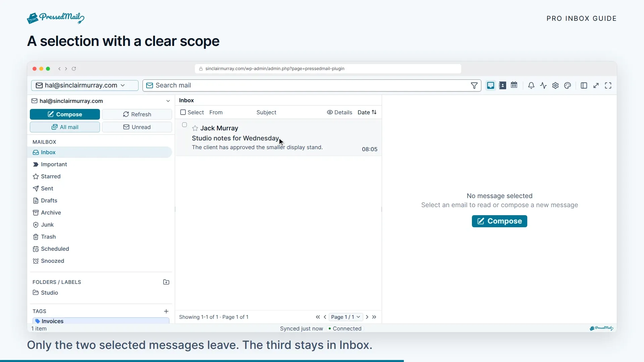Toggle Date sort order
Image resolution: width=644 pixels, height=362 pixels.
tap(367, 113)
